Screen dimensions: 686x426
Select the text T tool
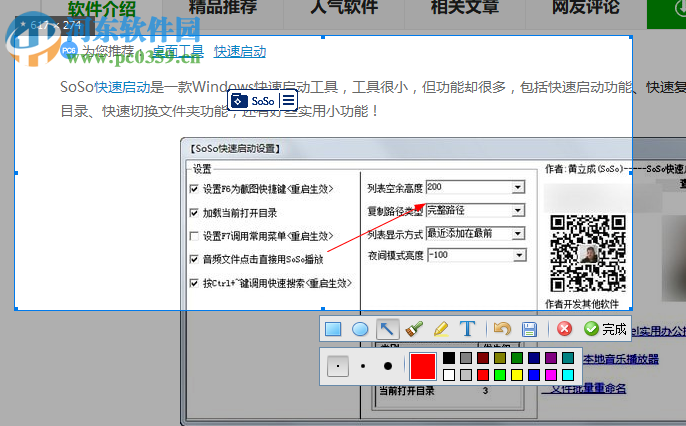click(x=468, y=329)
